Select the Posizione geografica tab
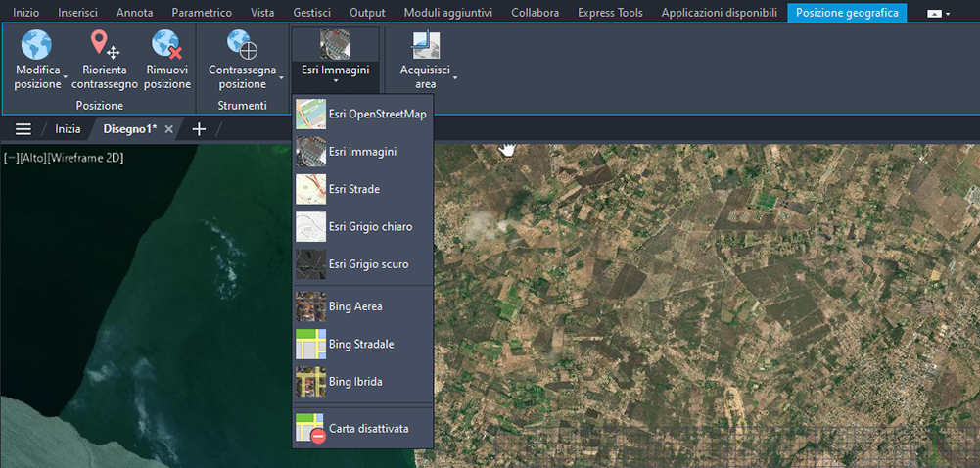 pos(847,13)
